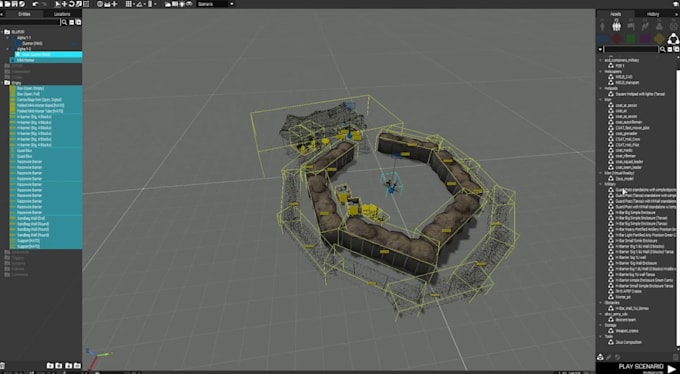This screenshot has height=374, width=680.
Task: Click search icon in Assets panel
Action: point(662,49)
